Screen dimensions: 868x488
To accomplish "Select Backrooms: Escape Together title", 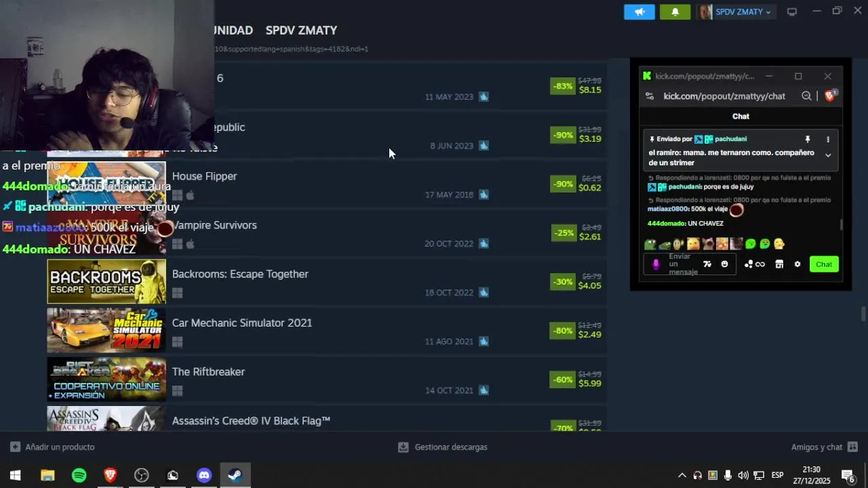I will click(x=240, y=274).
